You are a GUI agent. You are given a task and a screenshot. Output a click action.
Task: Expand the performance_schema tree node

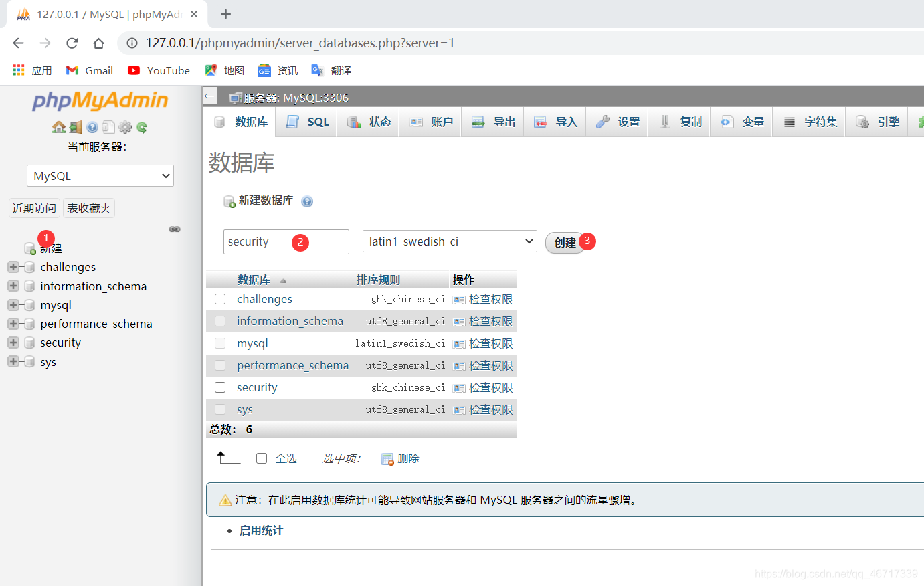coord(13,324)
